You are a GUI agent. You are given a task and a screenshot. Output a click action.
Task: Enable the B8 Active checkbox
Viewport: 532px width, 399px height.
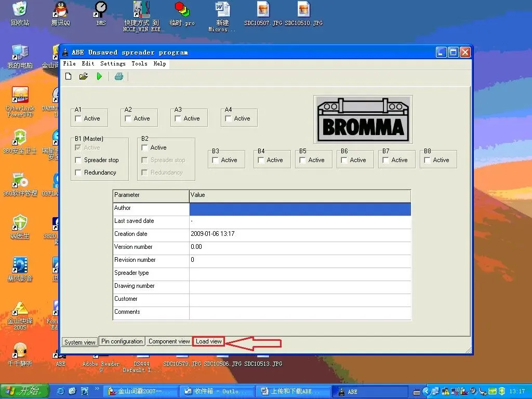coord(427,160)
